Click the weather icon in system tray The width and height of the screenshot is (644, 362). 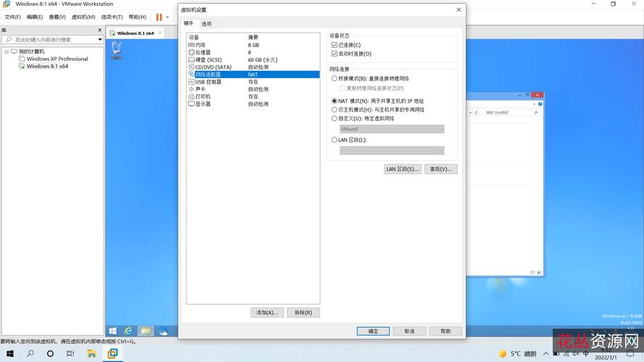click(x=502, y=353)
